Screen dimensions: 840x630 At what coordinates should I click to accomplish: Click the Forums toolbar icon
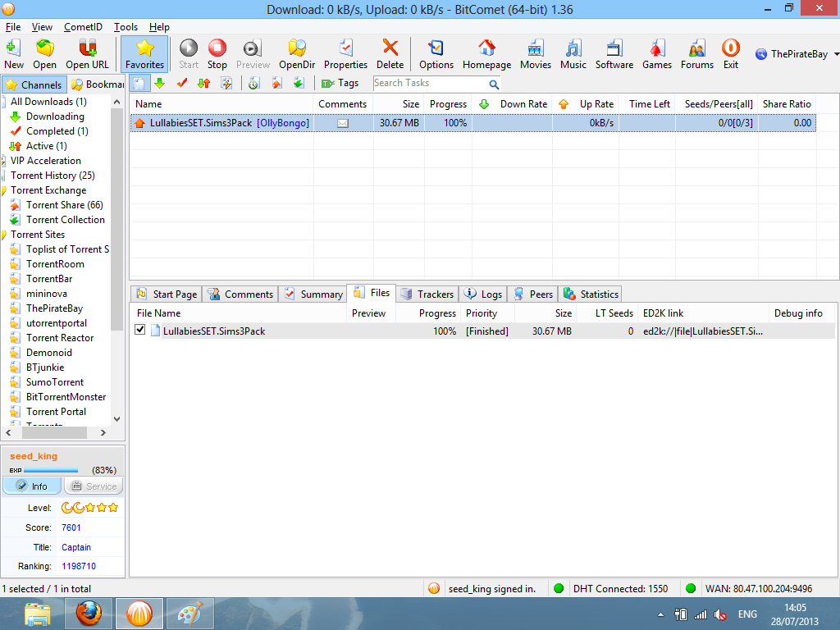pyautogui.click(x=695, y=53)
